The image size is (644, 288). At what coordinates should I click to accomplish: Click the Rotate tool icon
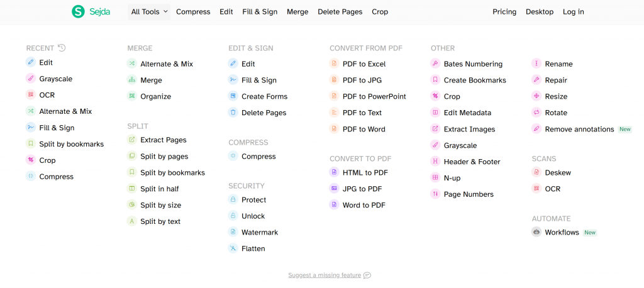[536, 113]
